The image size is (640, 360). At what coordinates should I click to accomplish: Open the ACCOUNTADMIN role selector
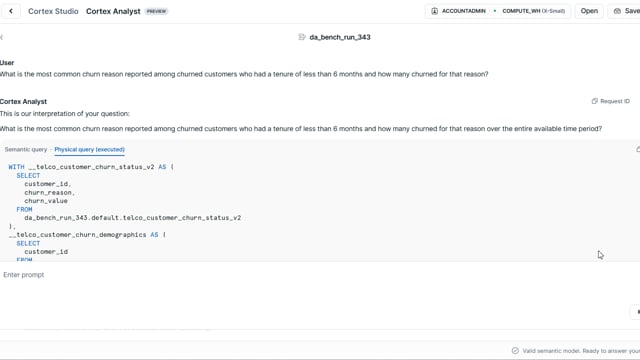coord(459,11)
